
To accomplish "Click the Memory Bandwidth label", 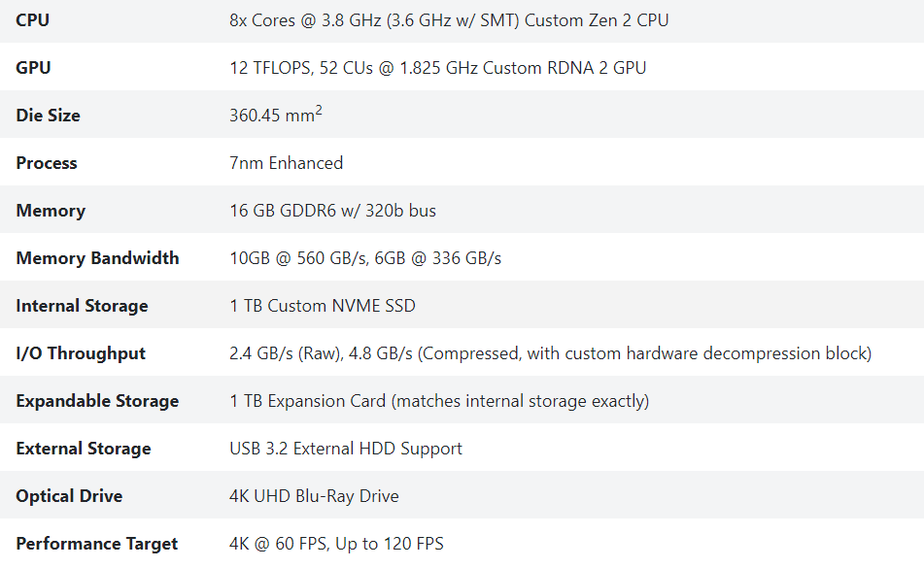I will click(x=97, y=258).
